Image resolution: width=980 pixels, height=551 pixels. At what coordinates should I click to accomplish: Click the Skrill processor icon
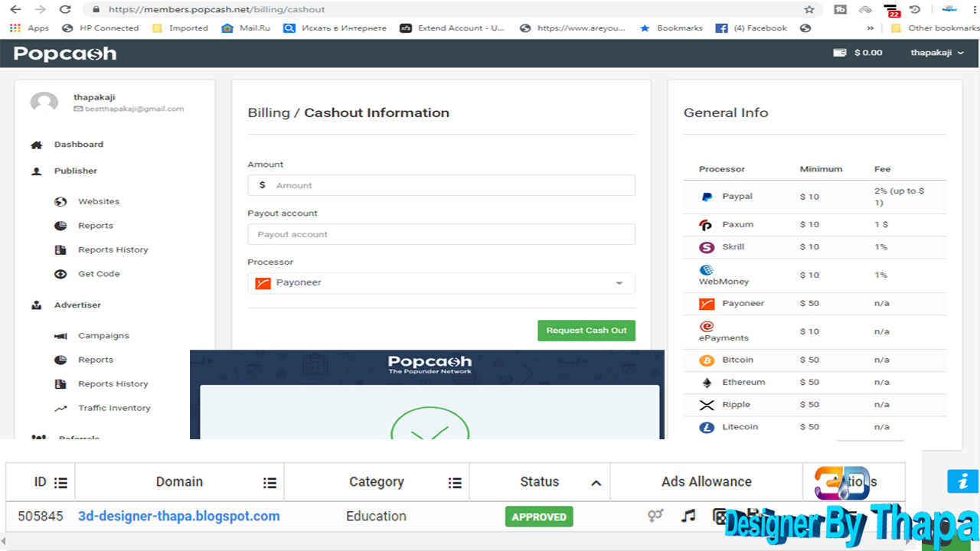(x=707, y=247)
